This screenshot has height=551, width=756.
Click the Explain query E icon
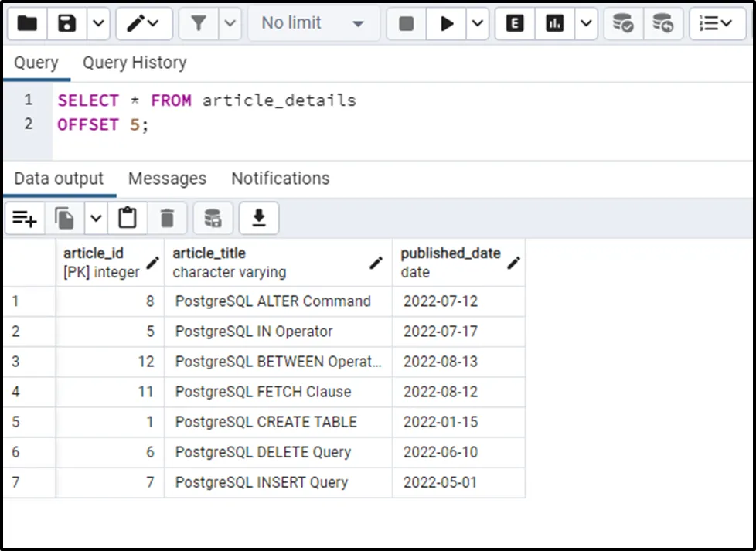tap(515, 24)
